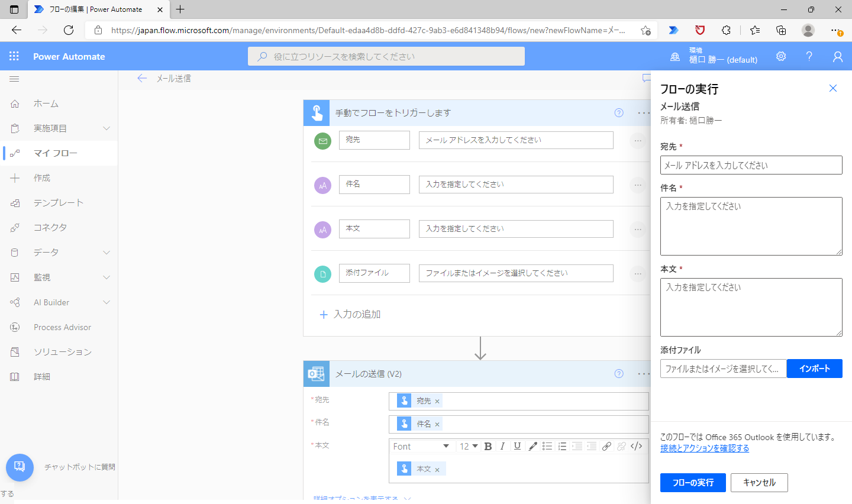Go to ホーム in sidebar
The width and height of the screenshot is (852, 504).
[x=46, y=104]
